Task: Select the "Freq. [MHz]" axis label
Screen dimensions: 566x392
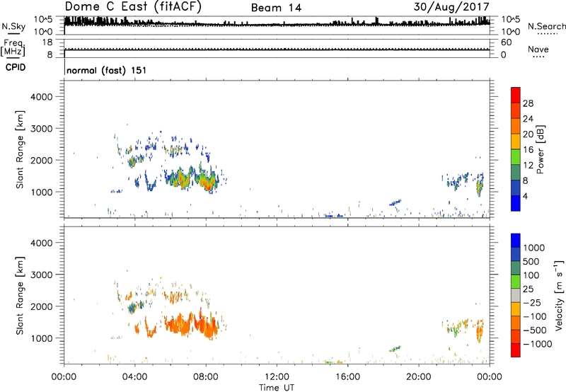Action: pos(13,48)
